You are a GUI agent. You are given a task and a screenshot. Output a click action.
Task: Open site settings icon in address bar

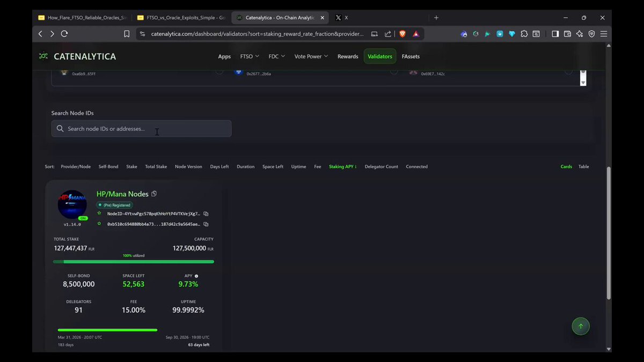pyautogui.click(x=142, y=34)
